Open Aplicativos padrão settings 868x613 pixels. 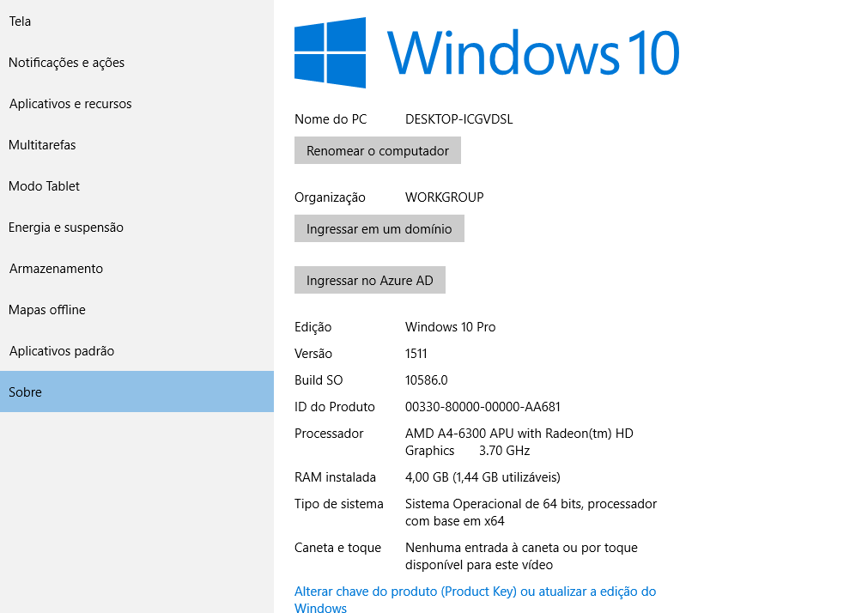pyautogui.click(x=137, y=351)
